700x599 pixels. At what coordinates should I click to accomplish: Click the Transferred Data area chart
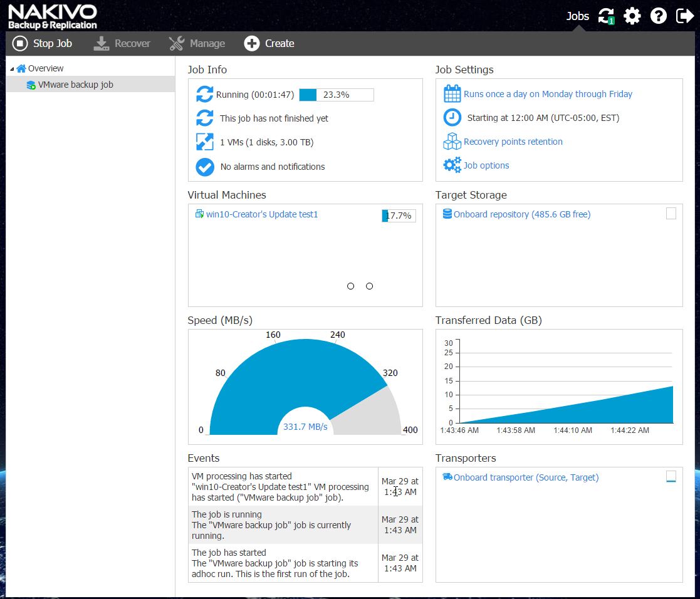pos(566,404)
